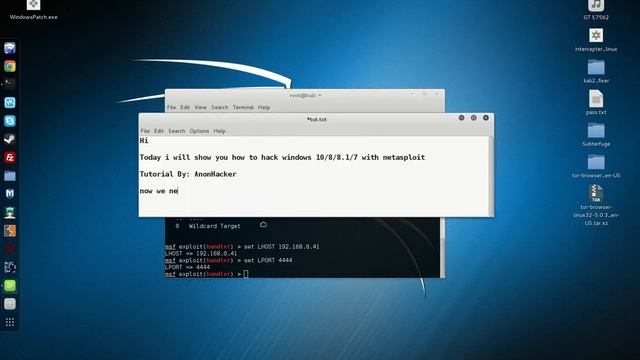This screenshot has height=360, width=640.
Task: Minimize the tut.txt editor window
Action: coord(461,118)
